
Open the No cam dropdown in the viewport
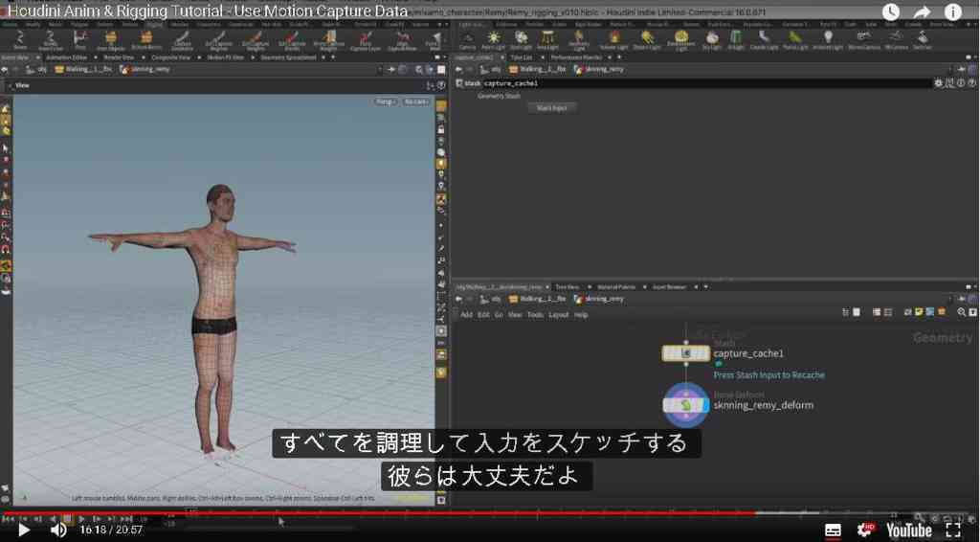pos(415,102)
